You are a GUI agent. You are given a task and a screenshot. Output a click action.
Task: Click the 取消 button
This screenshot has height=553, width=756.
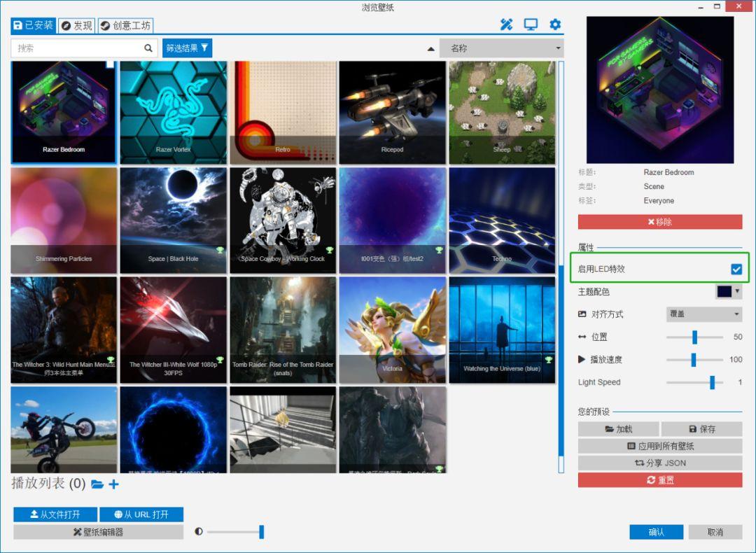[x=715, y=532]
